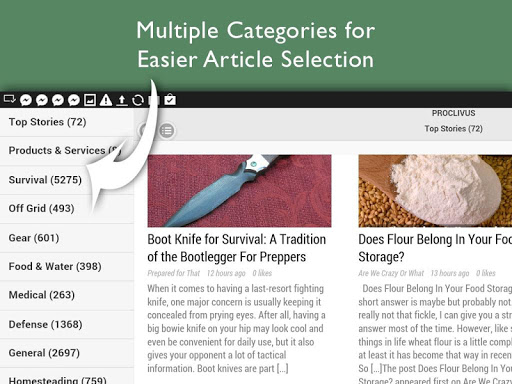Open the Gear (601) category
This screenshot has width=512, height=384.
(x=67, y=238)
